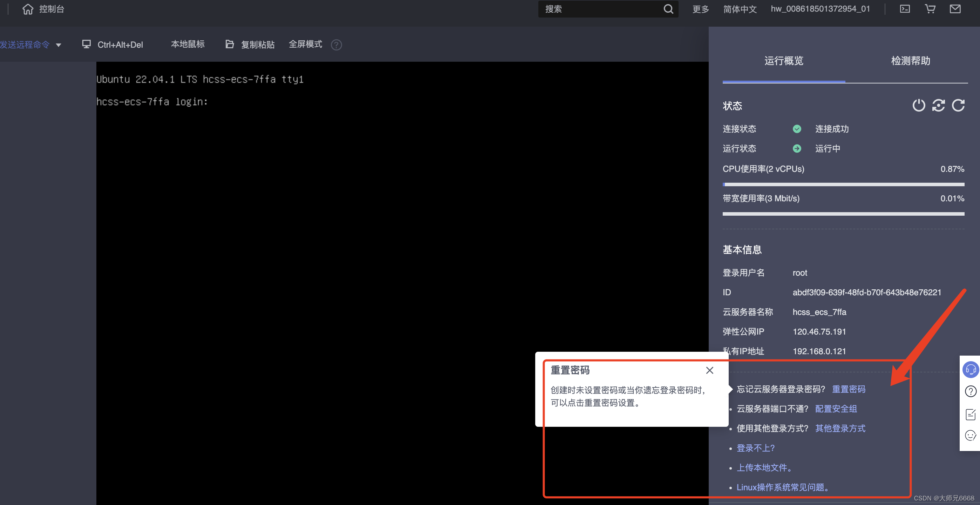Click the 0.87% CPU usage value
The height and width of the screenshot is (505, 980).
coord(952,169)
